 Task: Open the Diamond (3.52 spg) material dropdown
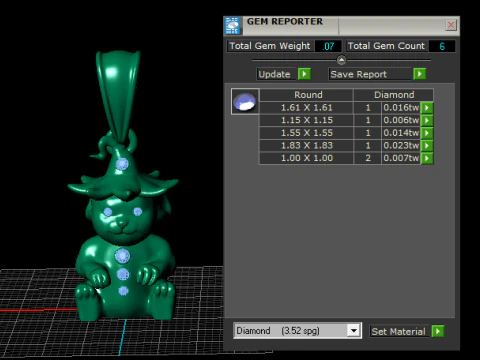point(354,331)
